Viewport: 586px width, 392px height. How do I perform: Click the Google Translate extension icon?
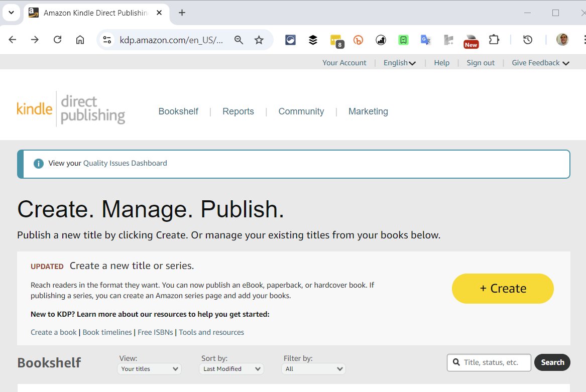click(426, 40)
